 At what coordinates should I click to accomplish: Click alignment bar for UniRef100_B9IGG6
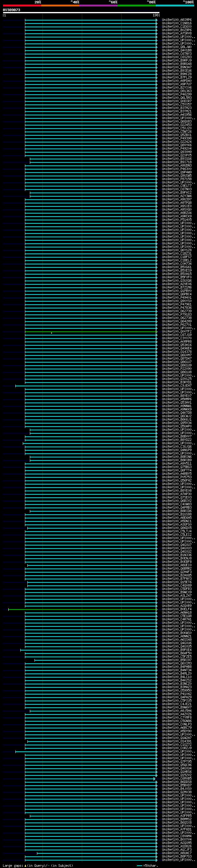tap(94, 159)
